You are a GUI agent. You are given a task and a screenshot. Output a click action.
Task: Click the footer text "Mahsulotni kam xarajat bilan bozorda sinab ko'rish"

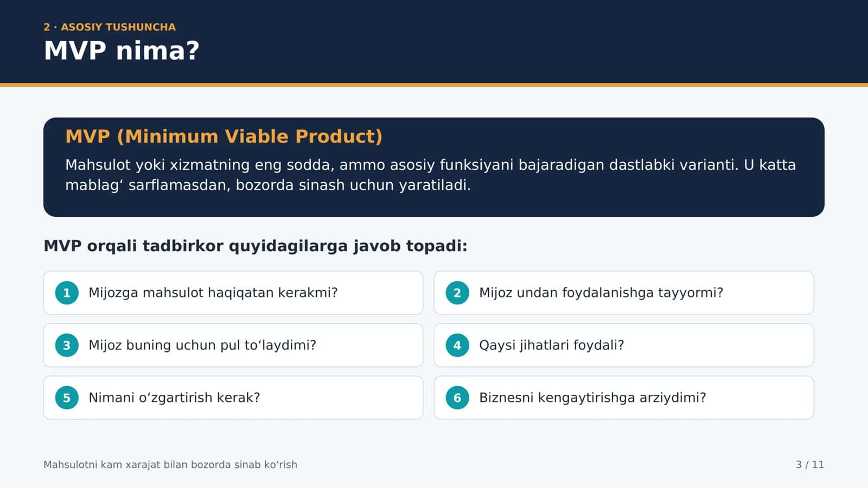(x=170, y=465)
